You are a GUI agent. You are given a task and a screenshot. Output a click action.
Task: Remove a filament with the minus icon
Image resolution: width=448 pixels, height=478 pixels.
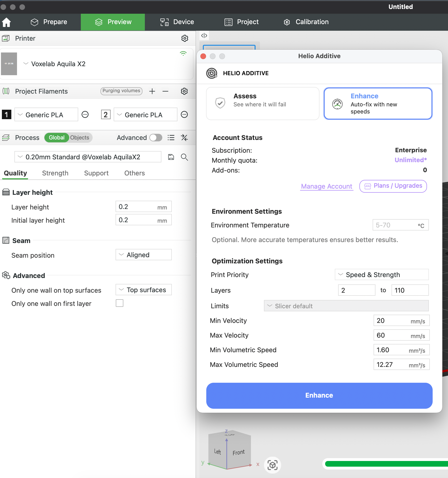[165, 91]
